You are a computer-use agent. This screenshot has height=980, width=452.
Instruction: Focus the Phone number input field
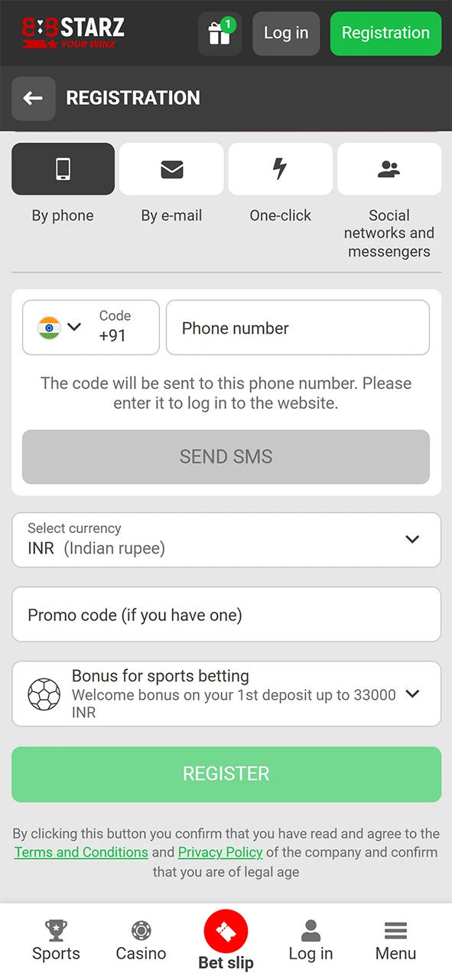pos(298,327)
